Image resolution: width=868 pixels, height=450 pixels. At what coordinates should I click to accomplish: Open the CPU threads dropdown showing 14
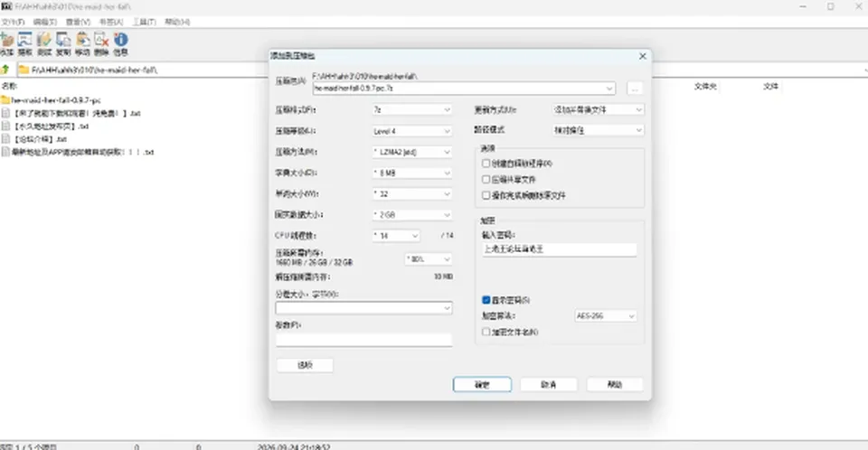point(396,236)
